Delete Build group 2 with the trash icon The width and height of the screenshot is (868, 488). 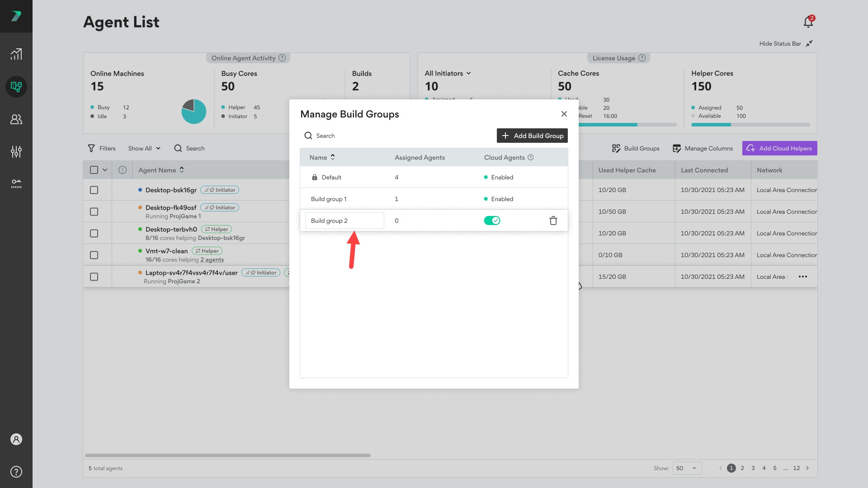553,221
